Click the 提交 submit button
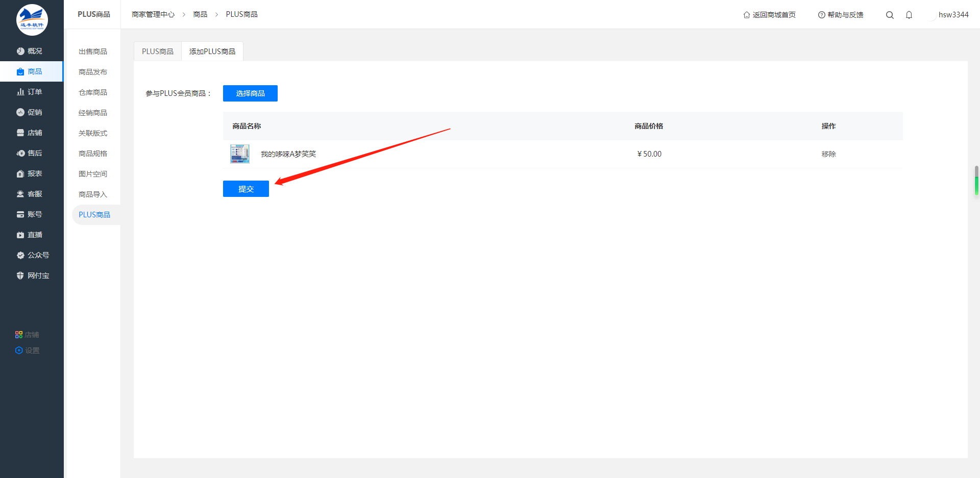Viewport: 980px width, 478px height. (x=246, y=189)
